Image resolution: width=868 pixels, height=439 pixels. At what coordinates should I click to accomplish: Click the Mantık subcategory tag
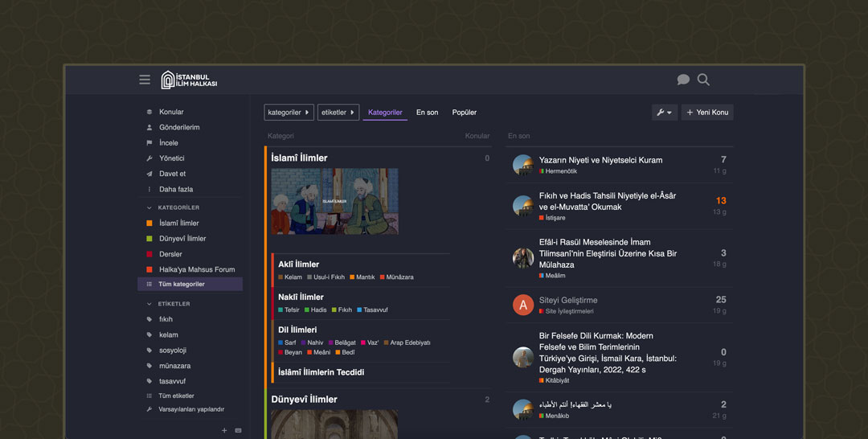[x=362, y=277]
